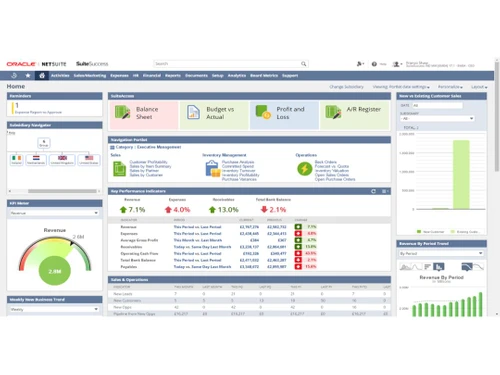500x375 pixels.
Task: Open the Open Purchase Orders link
Action: click(335, 179)
